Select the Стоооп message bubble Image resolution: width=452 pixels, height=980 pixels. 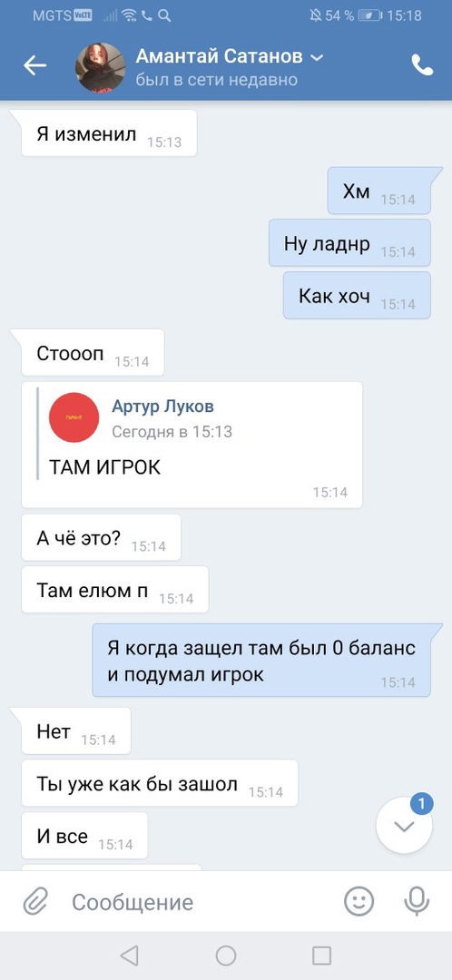(x=93, y=353)
